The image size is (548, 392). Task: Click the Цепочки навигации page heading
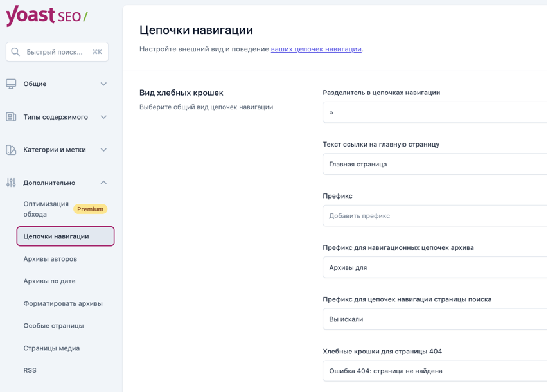[x=196, y=30]
